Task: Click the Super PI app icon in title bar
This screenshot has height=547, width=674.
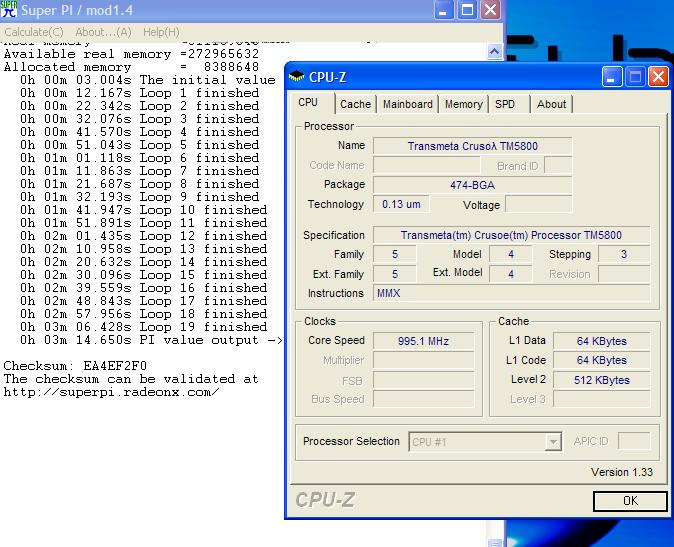Action: (x=9, y=9)
